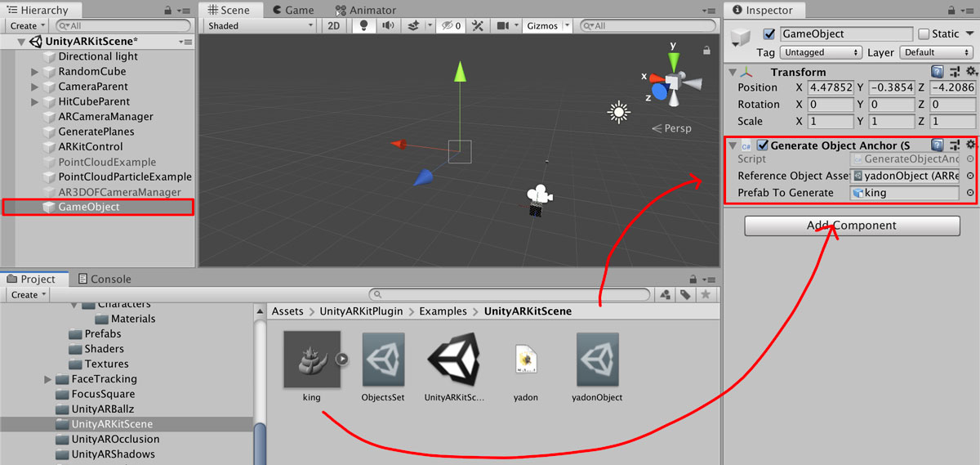Click the component tools icon in Scene toolbar
This screenshot has height=465, width=980.
[x=479, y=25]
